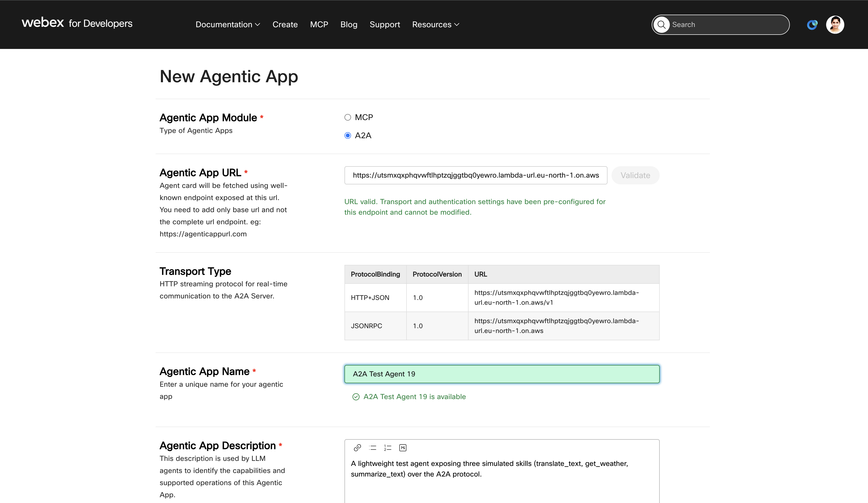Screen dimensions: 868x503
Task: Click the Transport Type heading
Action: (x=195, y=271)
